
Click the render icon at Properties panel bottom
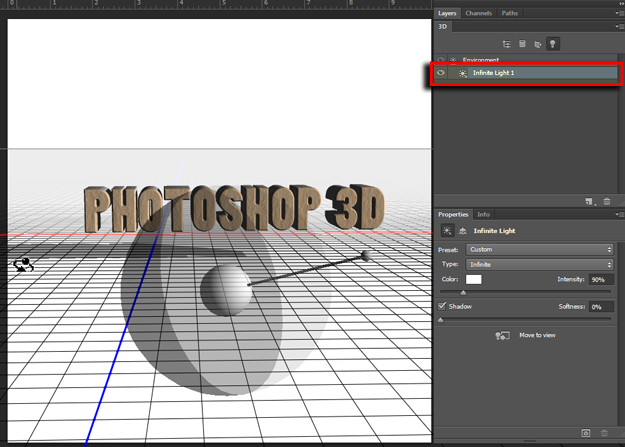point(587,433)
